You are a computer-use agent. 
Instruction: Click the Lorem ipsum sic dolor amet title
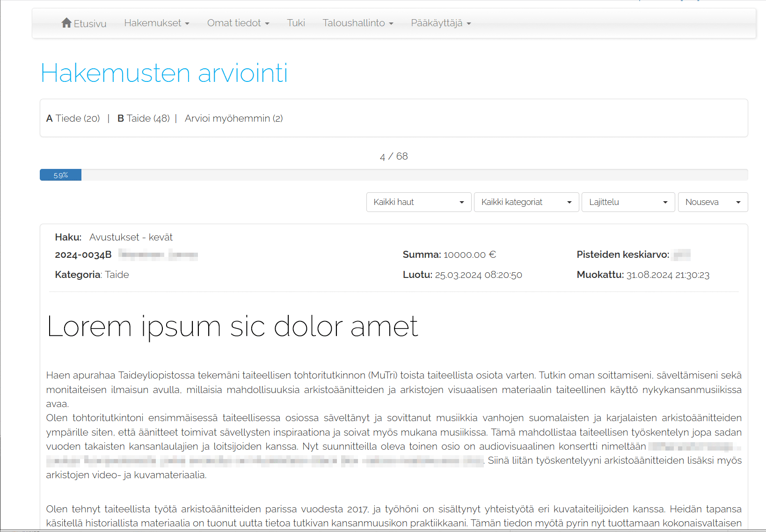pyautogui.click(x=232, y=326)
